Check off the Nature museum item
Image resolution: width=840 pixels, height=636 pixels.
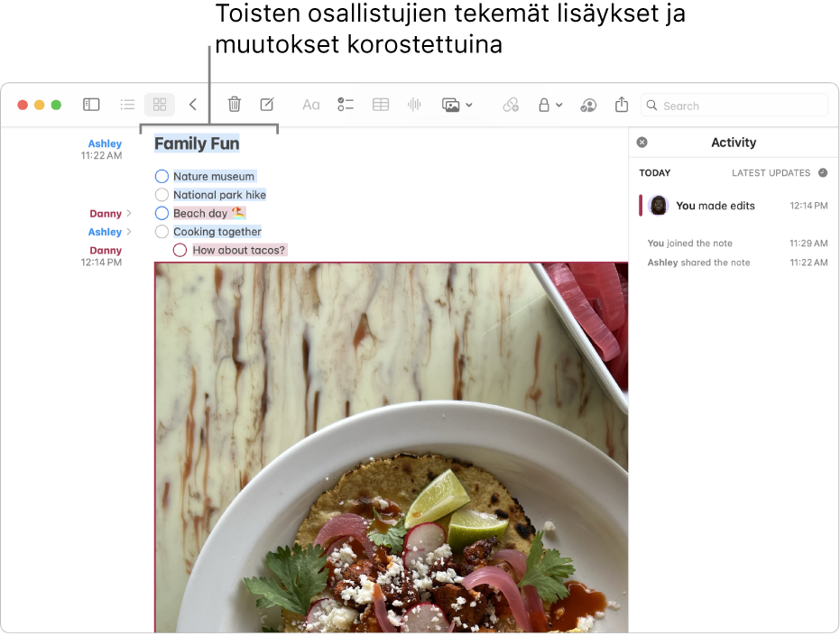pos(162,176)
